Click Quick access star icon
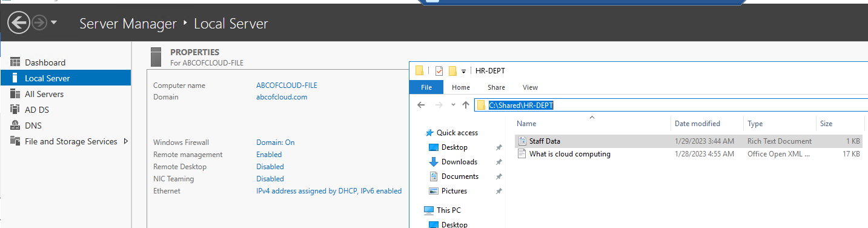Viewport: 868px width, 228px height. pos(429,133)
